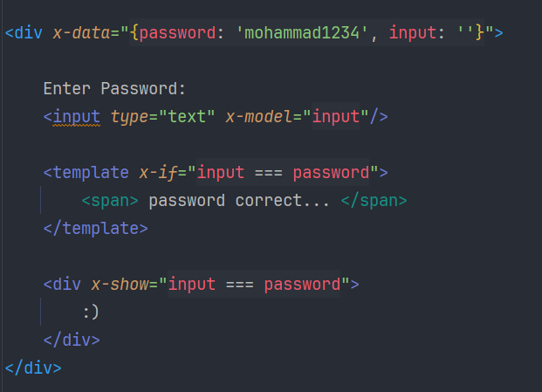542x392 pixels.
Task: Click the closing template tag
Action: coord(95,229)
